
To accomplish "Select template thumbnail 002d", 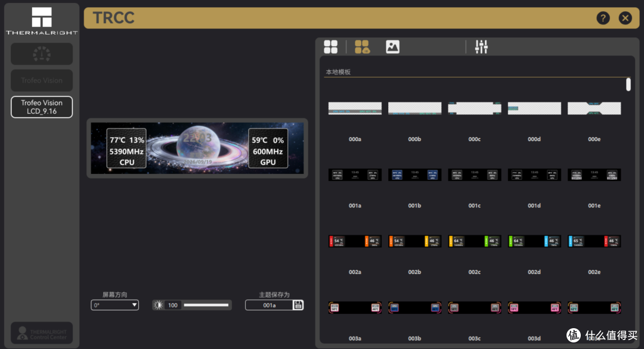I will click(x=534, y=241).
